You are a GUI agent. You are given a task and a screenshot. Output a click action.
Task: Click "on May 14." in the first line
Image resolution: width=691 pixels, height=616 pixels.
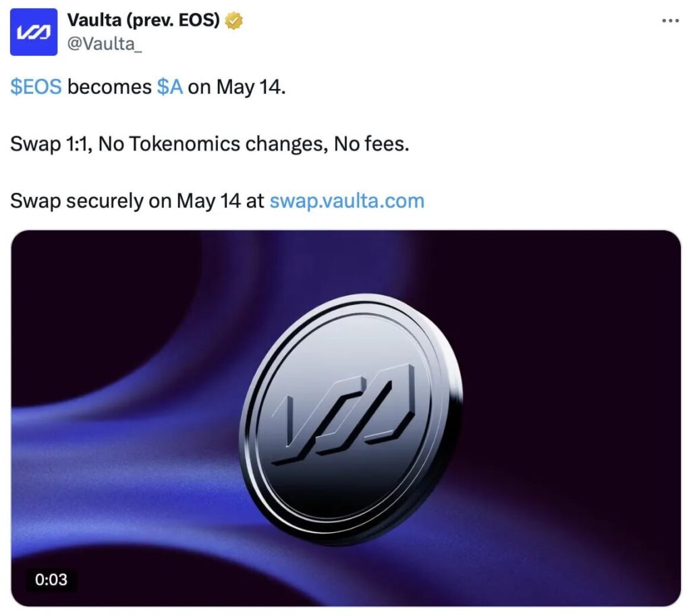point(237,87)
